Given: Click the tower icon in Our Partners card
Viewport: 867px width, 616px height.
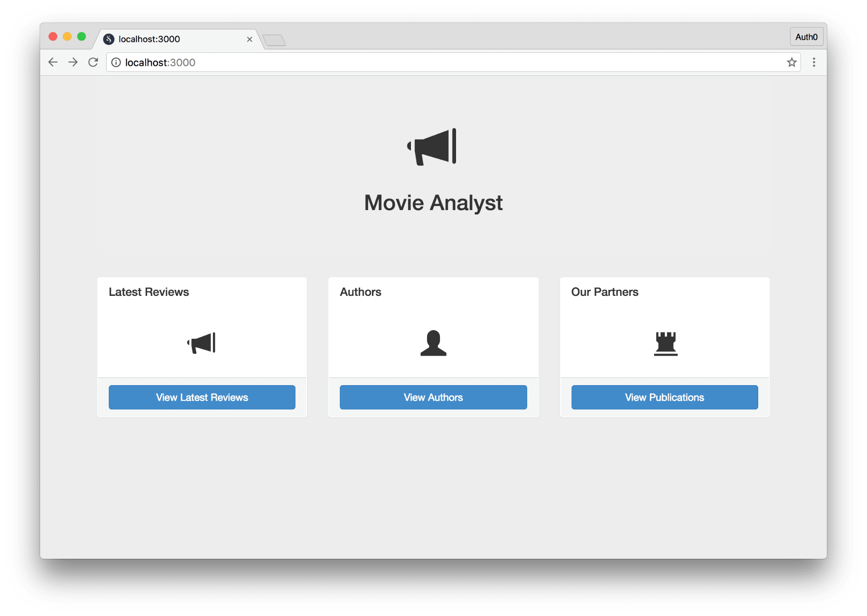Looking at the screenshot, I should coord(665,344).
